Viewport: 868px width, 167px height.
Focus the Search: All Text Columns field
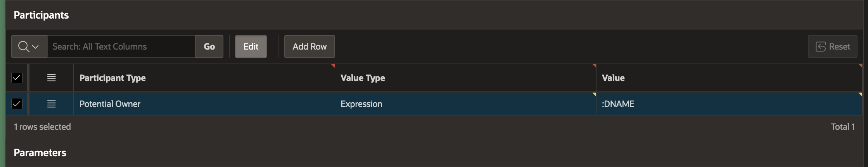coord(121,46)
